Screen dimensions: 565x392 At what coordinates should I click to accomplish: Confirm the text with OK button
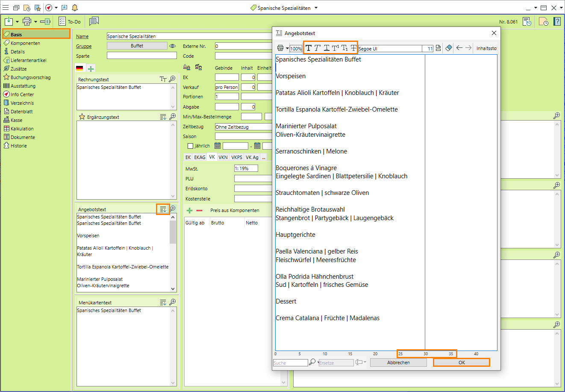click(x=461, y=363)
